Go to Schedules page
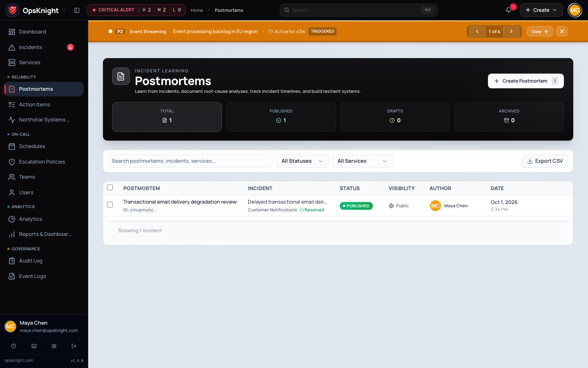Viewport: 588px width, 368px height. (44, 146)
